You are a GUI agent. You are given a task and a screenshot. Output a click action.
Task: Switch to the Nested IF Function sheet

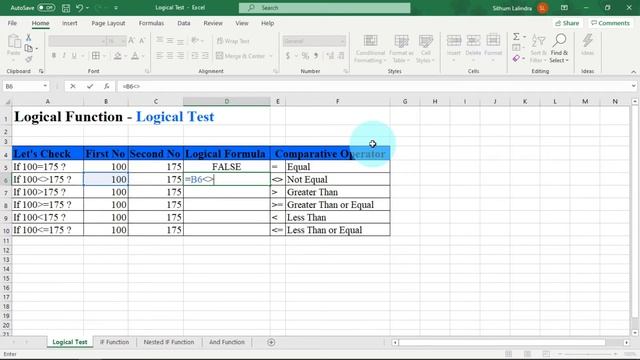169,342
